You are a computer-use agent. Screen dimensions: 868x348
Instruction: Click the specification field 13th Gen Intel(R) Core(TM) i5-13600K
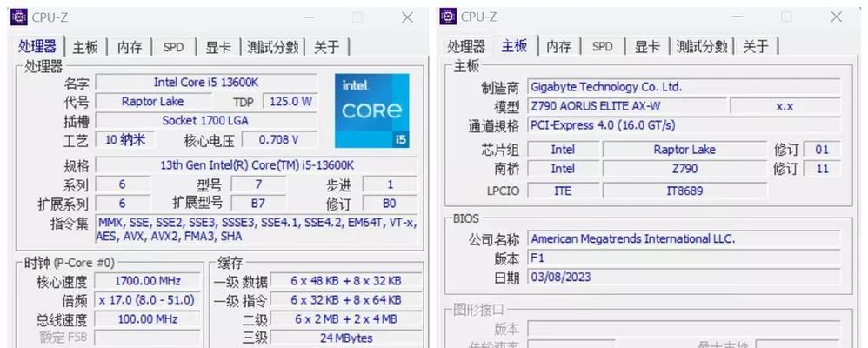point(257,165)
